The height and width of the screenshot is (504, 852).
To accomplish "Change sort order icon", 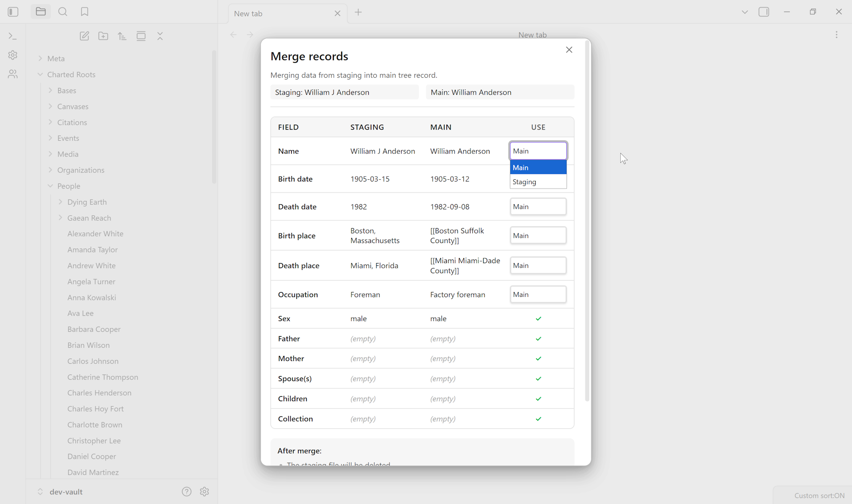I will pos(122,36).
